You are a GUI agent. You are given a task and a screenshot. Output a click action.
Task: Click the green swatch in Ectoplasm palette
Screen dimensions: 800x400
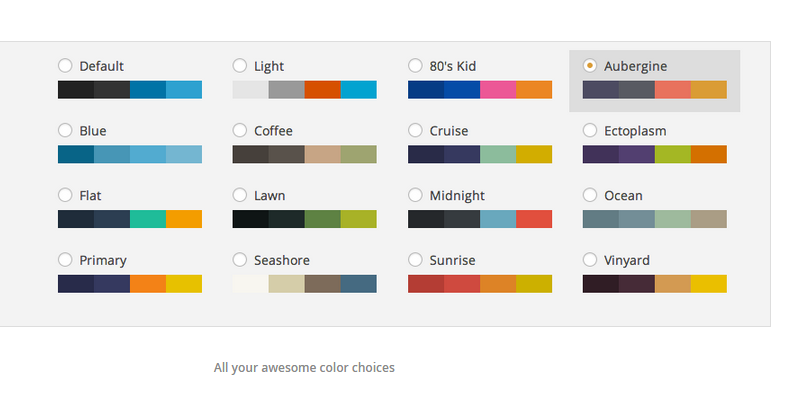[x=672, y=154]
